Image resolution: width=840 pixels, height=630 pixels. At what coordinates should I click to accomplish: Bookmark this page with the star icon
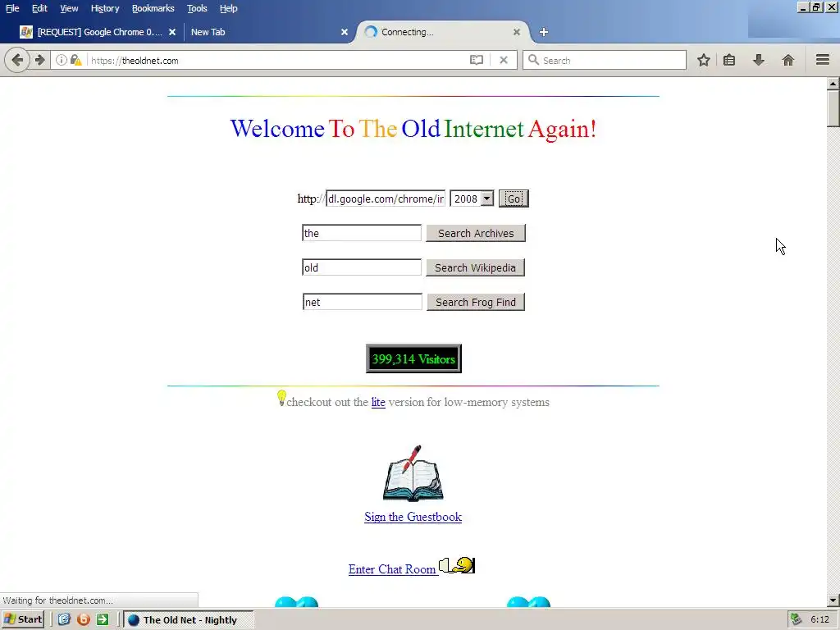(x=704, y=60)
